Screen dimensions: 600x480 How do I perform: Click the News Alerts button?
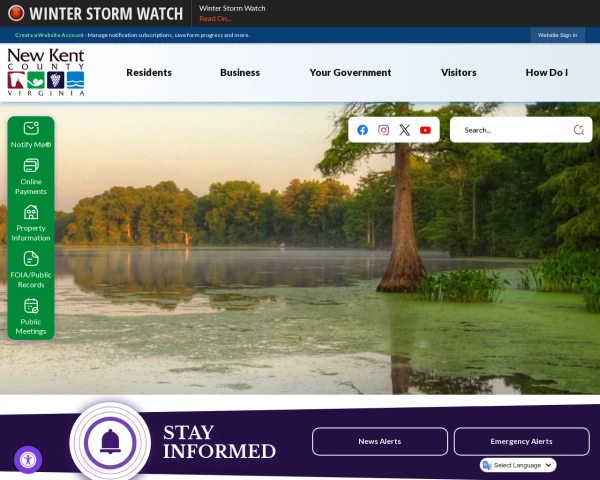[x=380, y=441]
